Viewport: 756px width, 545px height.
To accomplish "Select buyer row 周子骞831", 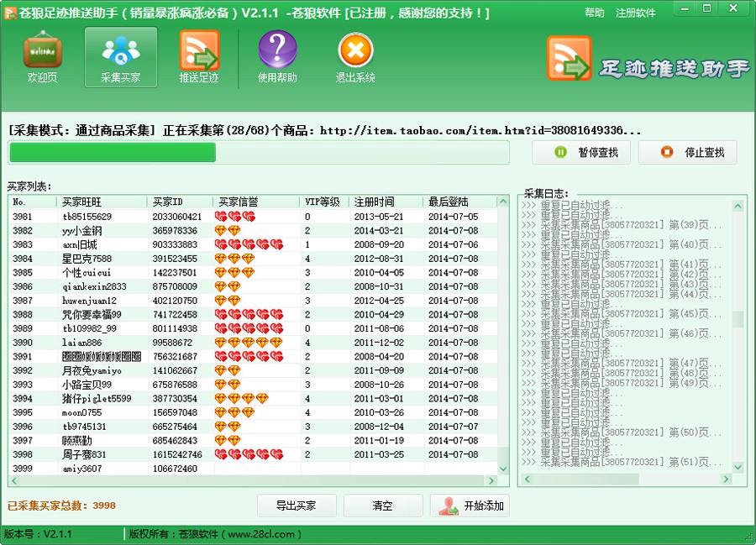I will coord(253,454).
